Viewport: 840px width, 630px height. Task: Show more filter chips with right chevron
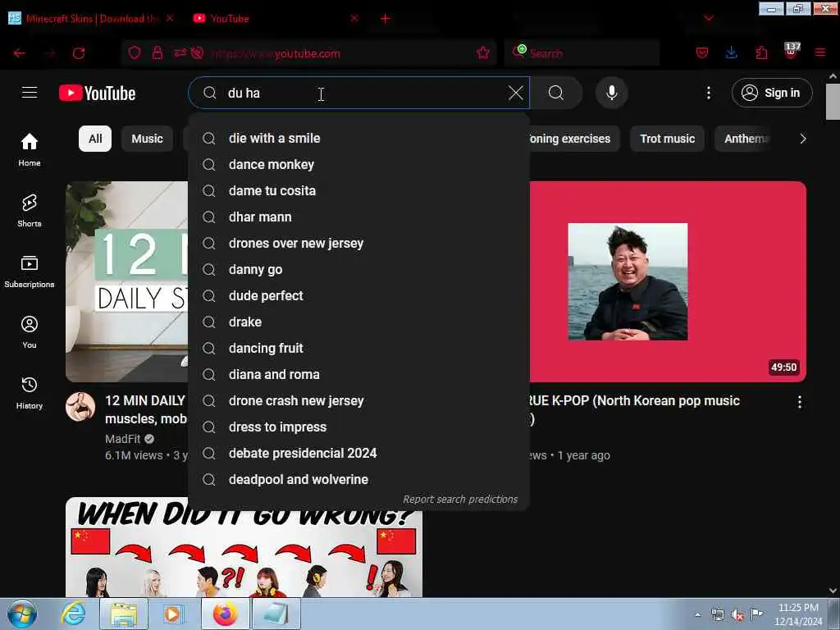pos(802,139)
